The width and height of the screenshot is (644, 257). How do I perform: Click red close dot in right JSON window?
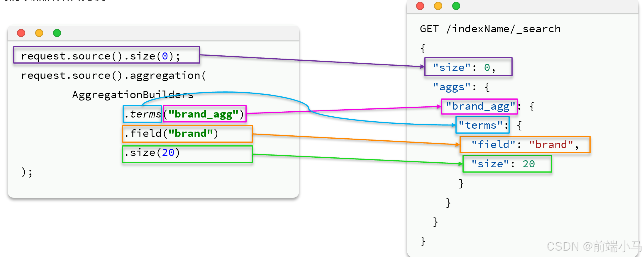pyautogui.click(x=420, y=6)
